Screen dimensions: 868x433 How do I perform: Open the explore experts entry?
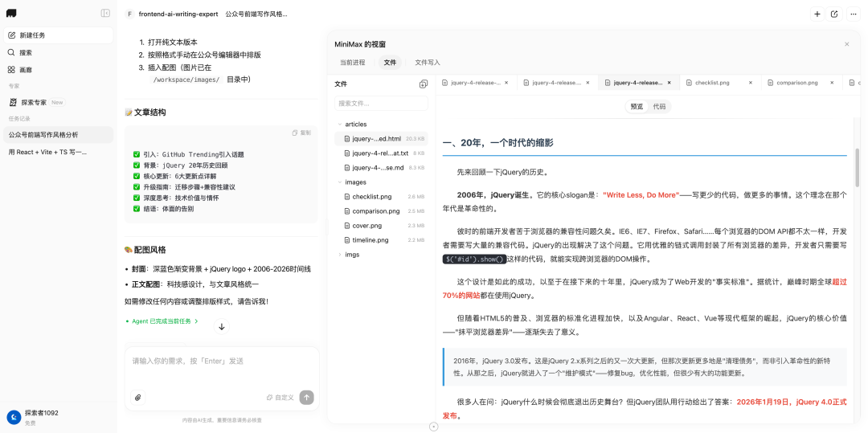(x=58, y=102)
